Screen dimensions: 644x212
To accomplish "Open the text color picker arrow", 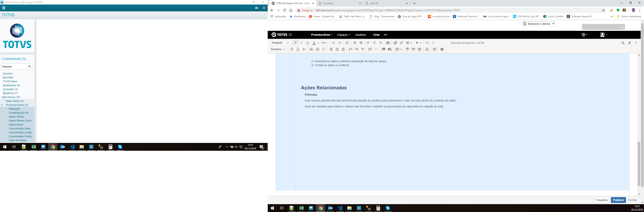I will (318, 43).
